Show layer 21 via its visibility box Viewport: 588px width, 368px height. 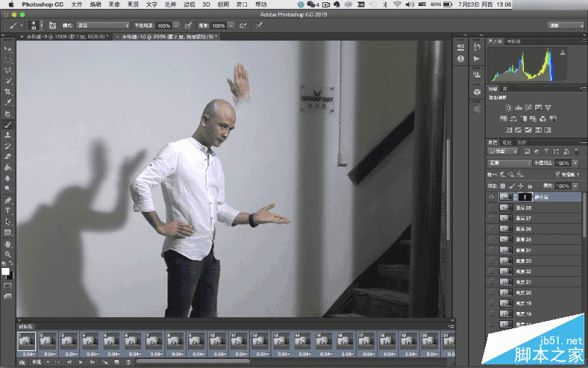pos(492,282)
